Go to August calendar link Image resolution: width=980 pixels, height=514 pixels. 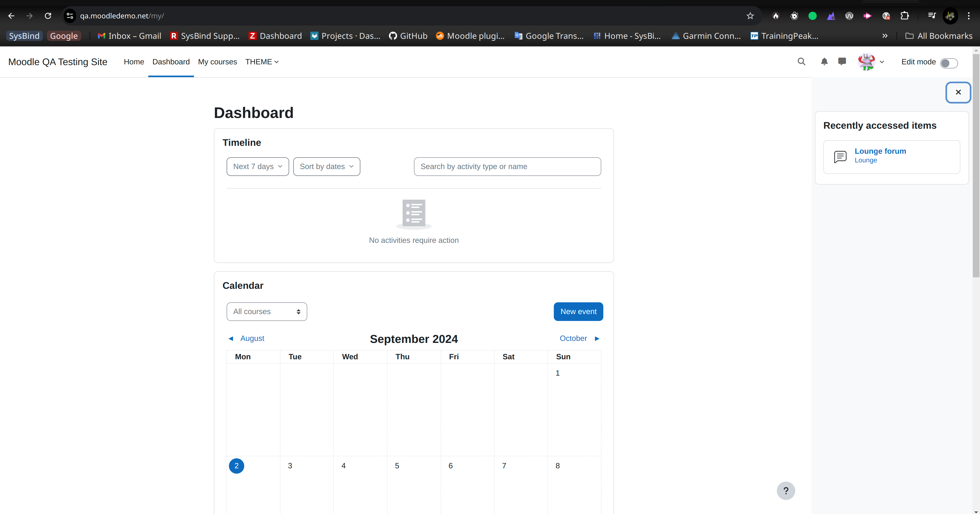click(x=252, y=339)
